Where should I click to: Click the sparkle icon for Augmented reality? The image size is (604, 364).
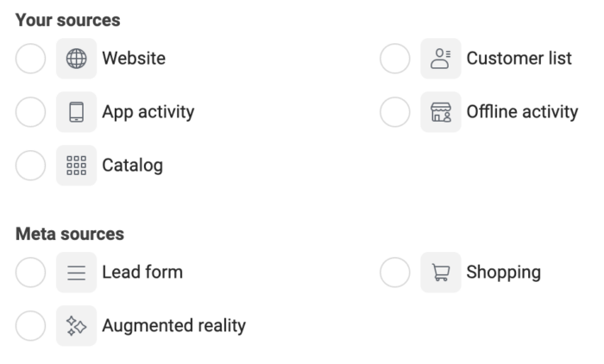[x=76, y=326]
